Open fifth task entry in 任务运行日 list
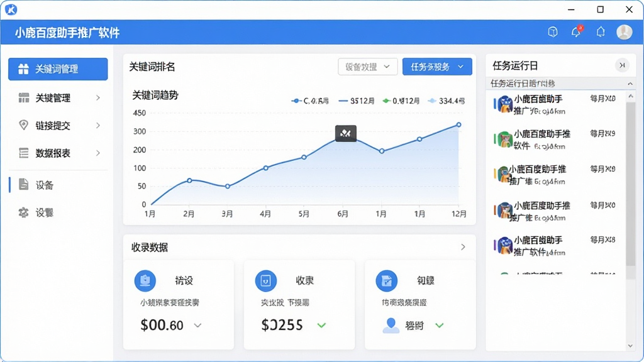The width and height of the screenshot is (644, 362). [555, 246]
